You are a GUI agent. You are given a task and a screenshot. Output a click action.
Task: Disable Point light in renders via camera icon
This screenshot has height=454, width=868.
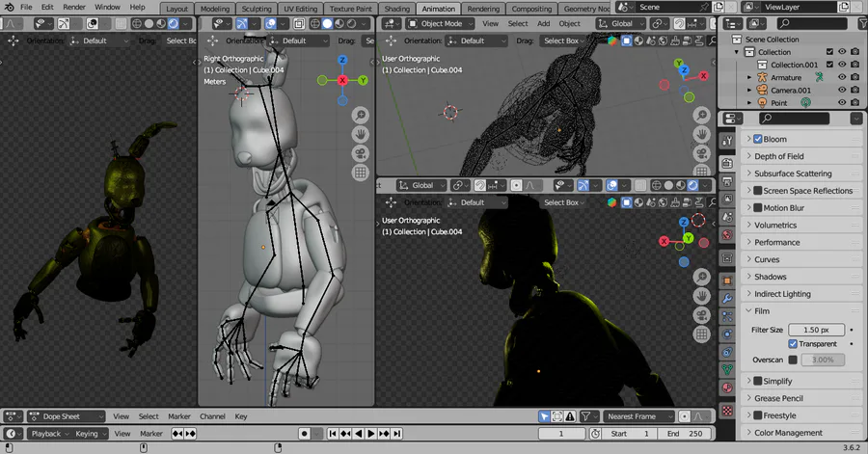point(854,103)
